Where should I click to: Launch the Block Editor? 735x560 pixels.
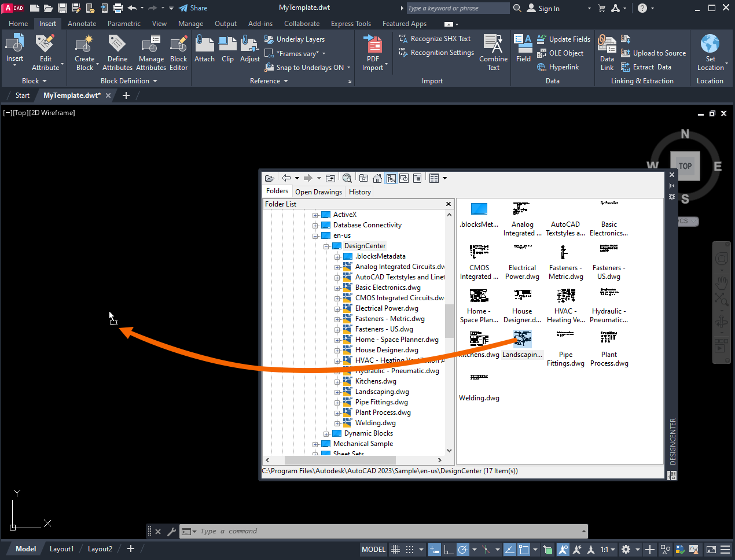tap(178, 52)
